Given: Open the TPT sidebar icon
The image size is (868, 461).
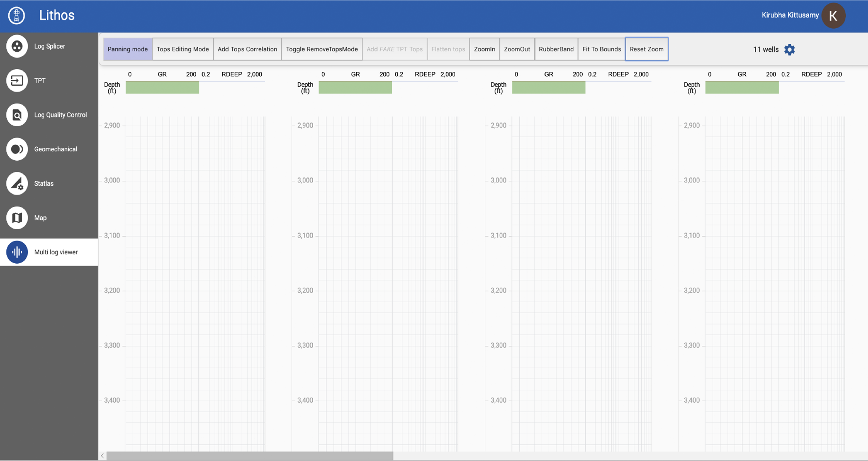Looking at the screenshot, I should 17,80.
